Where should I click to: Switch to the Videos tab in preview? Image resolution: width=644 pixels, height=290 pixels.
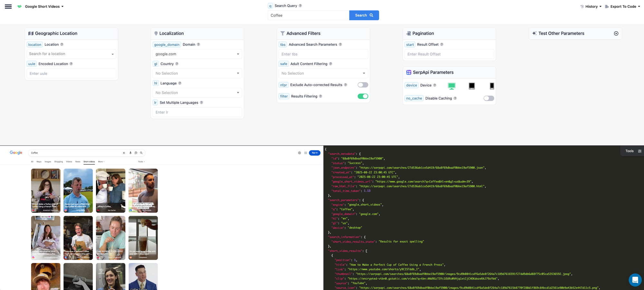69,162
